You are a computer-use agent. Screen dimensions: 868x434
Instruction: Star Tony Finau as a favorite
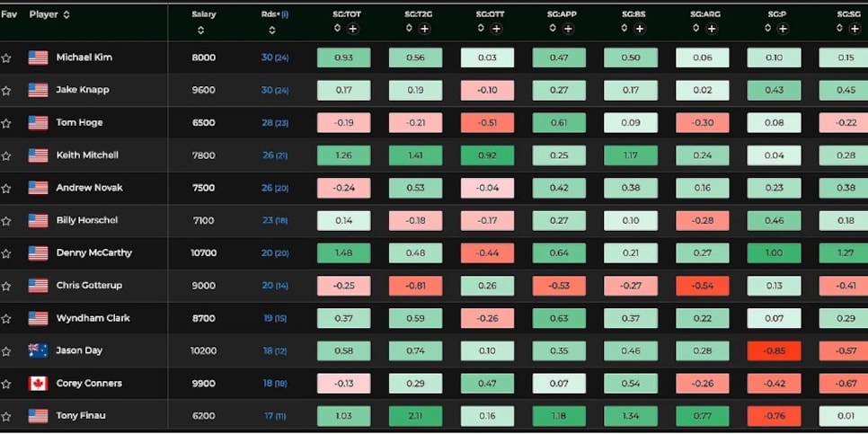[x=6, y=416]
